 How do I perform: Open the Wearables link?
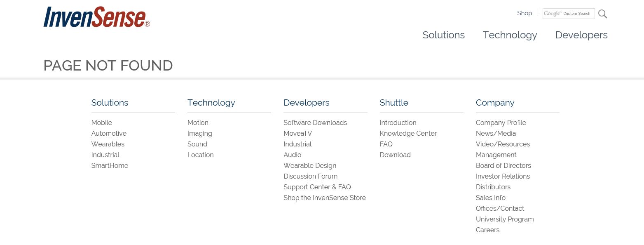click(108, 144)
